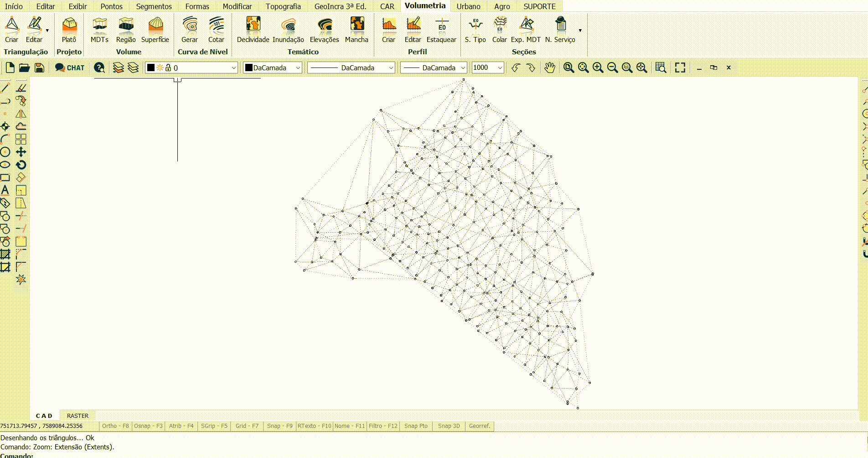
Task: Click the CHAT button
Action: click(x=70, y=68)
